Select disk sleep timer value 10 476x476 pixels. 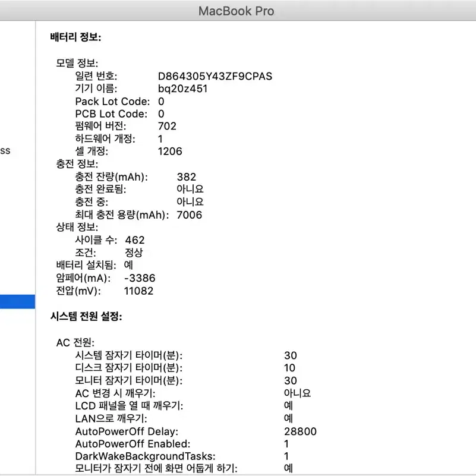pos(289,368)
